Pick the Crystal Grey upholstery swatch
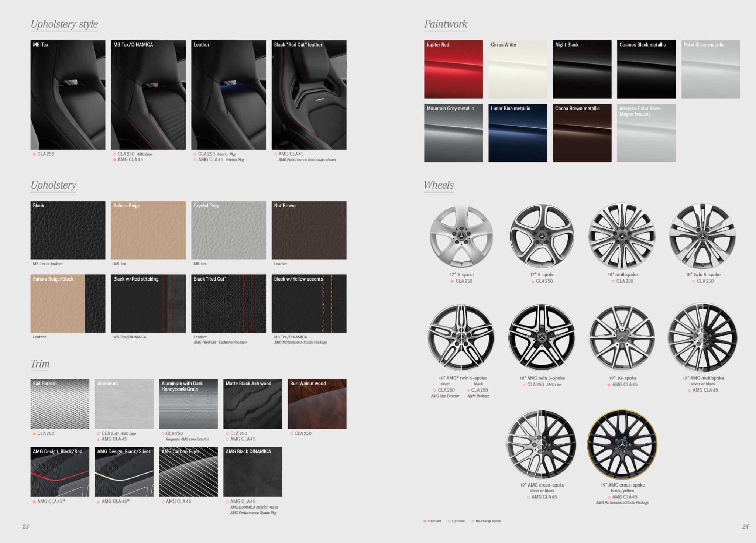This screenshot has width=756, height=543. (228, 230)
